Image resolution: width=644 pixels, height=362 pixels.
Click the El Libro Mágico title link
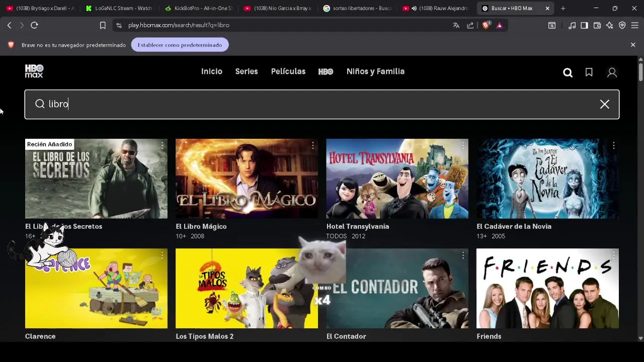[201, 226]
